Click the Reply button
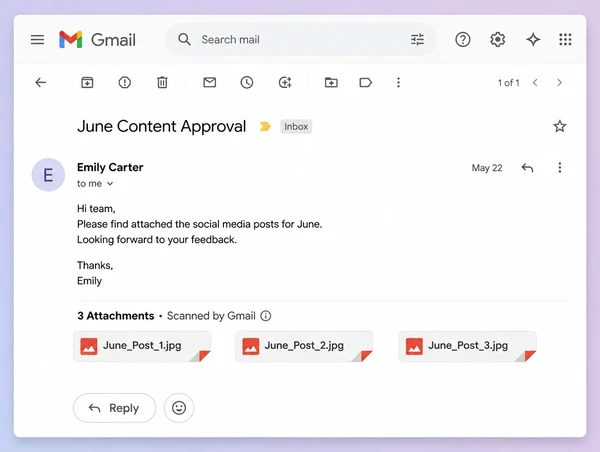The height and width of the screenshot is (452, 600). [114, 408]
